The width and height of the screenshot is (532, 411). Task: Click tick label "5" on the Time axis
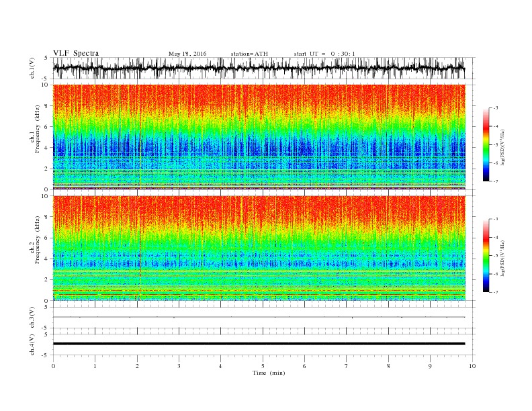(x=263, y=366)
